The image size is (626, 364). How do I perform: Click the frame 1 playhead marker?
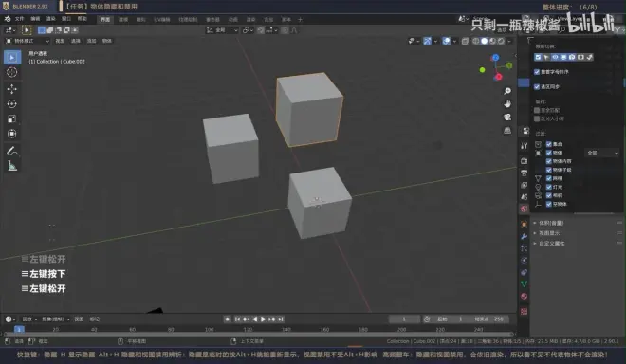pyautogui.click(x=19, y=329)
